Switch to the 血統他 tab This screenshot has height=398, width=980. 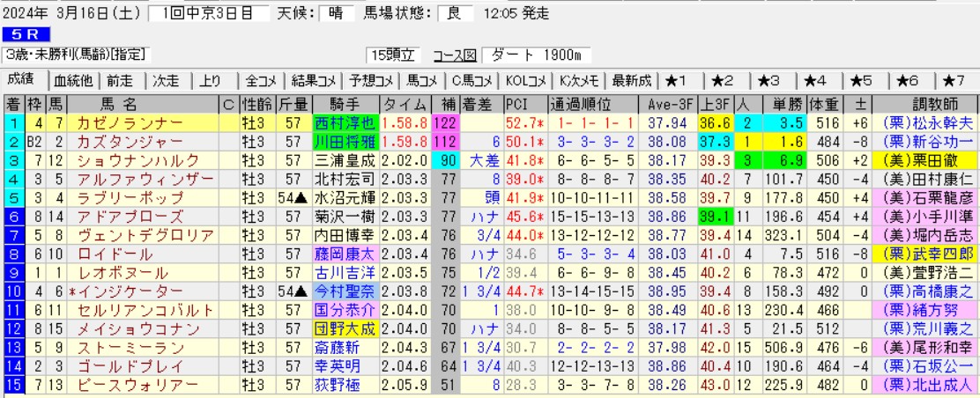click(x=72, y=81)
